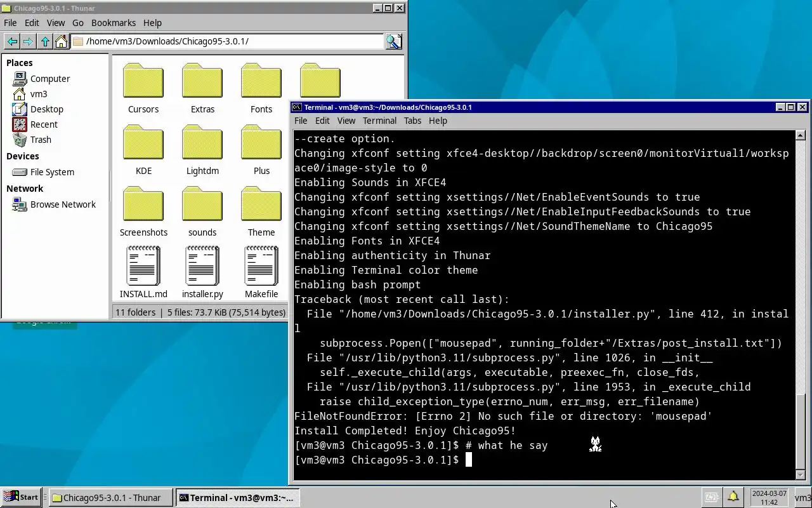
Task: Select the INSTALL.md file
Action: point(143,273)
